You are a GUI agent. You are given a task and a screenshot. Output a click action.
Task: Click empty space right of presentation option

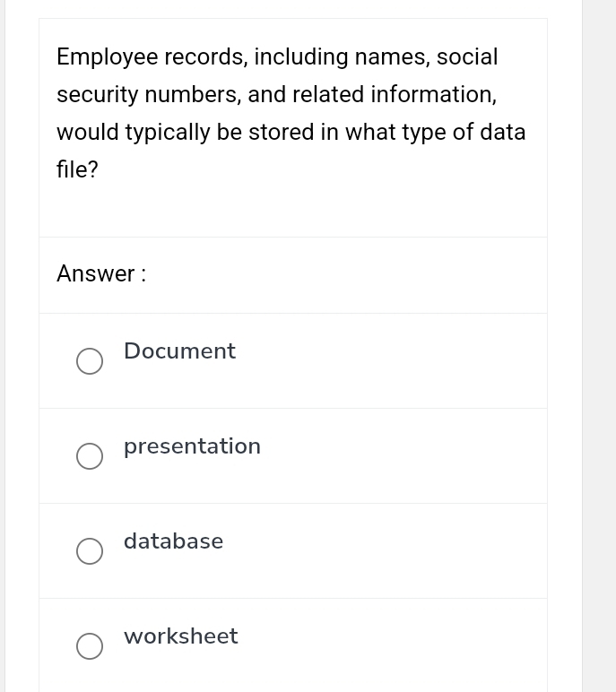pyautogui.click(x=403, y=456)
